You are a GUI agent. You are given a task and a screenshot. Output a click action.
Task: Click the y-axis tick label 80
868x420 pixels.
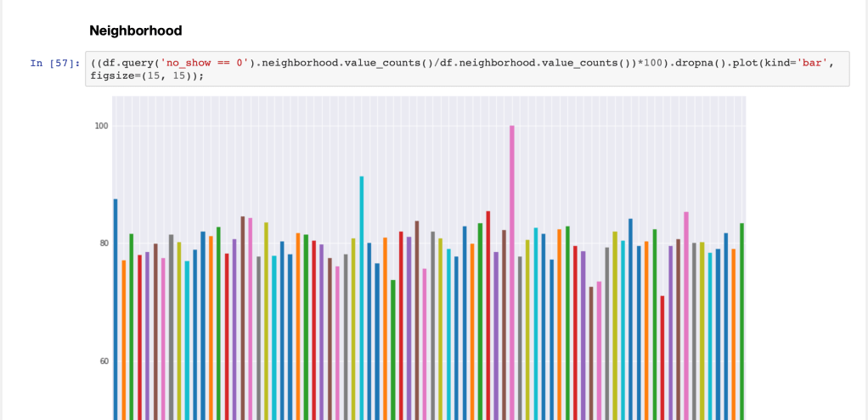coord(103,244)
